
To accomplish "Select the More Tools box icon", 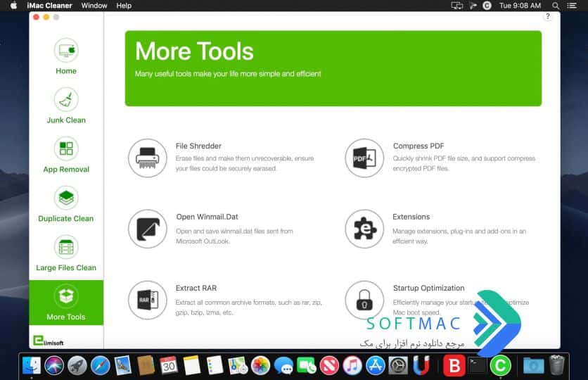I will click(66, 296).
